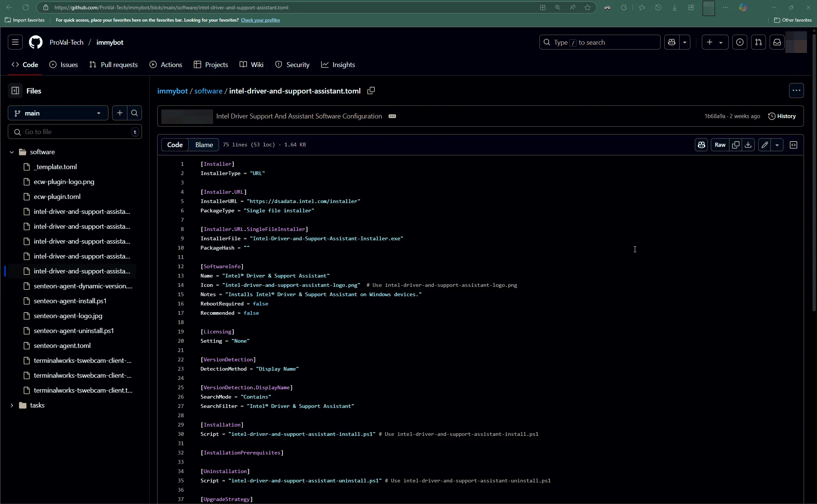Switch to Blame view
The height and width of the screenshot is (504, 817).
pyautogui.click(x=204, y=145)
